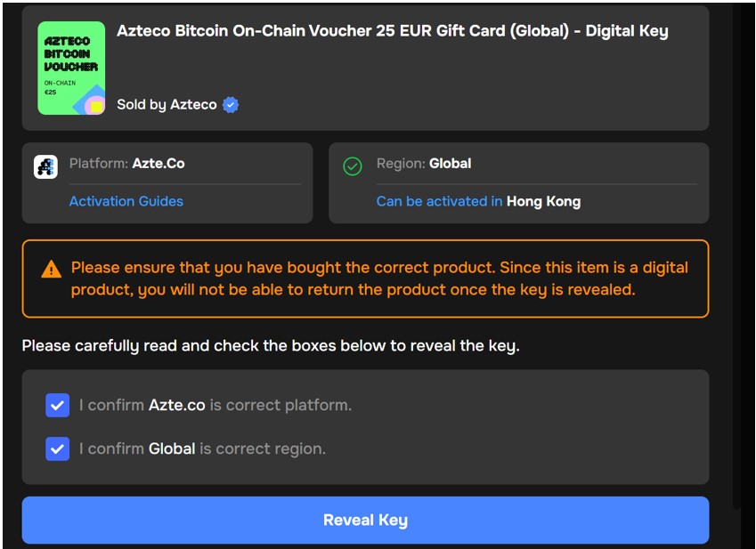Open the Activation Guides link
756x549 pixels.
point(126,201)
